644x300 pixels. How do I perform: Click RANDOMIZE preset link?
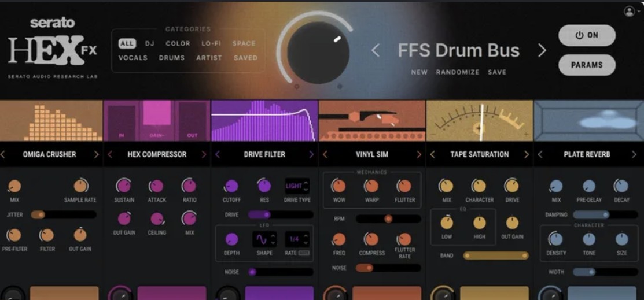point(458,72)
